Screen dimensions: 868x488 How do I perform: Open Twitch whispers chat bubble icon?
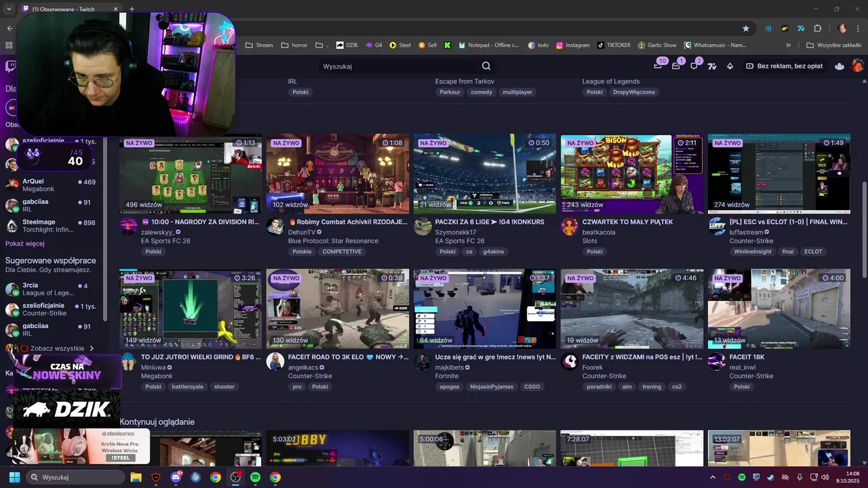point(694,66)
